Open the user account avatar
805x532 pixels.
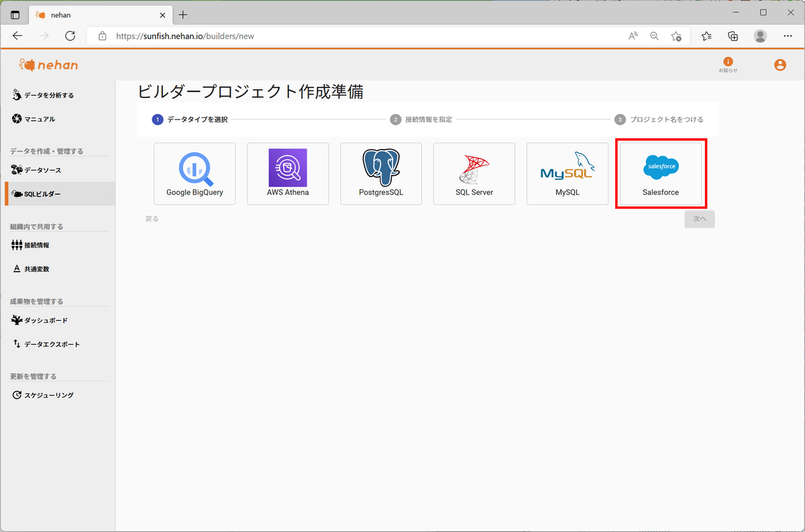780,65
